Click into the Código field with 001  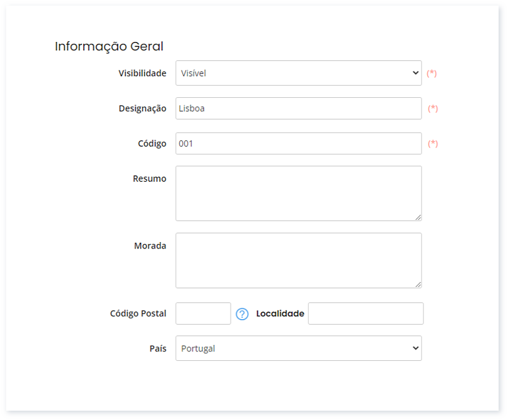coord(298,144)
